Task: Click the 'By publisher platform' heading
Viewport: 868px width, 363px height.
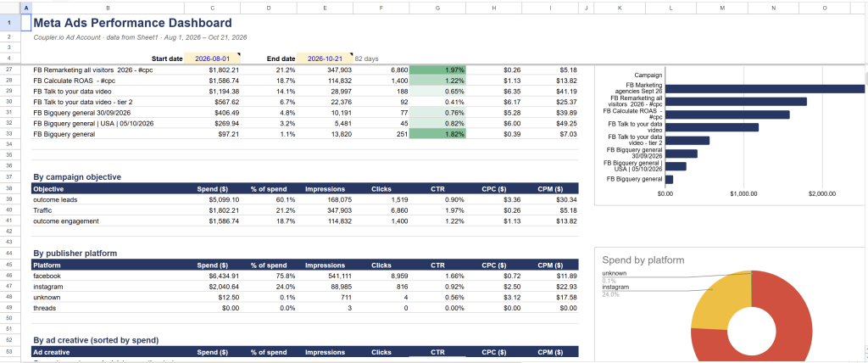Action: pos(75,254)
